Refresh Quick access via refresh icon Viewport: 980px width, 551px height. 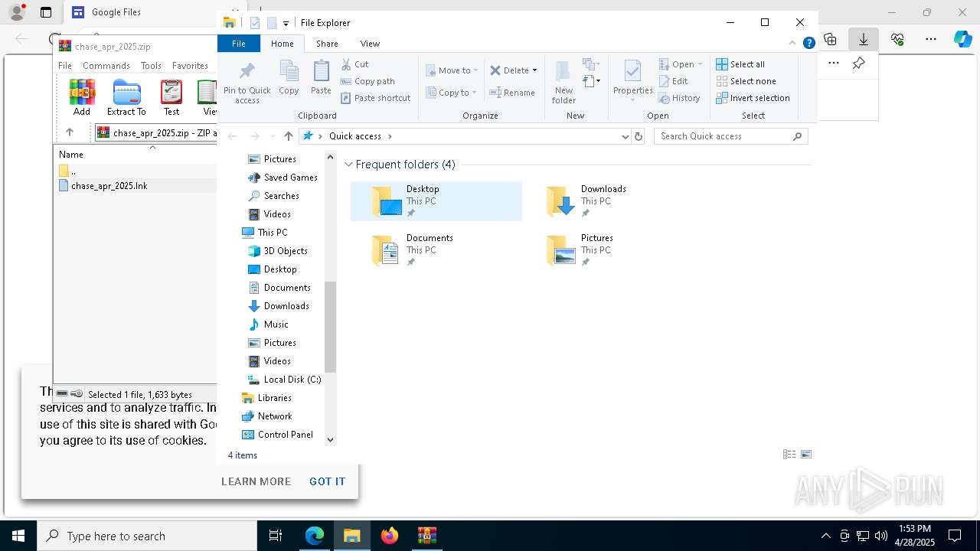point(639,136)
